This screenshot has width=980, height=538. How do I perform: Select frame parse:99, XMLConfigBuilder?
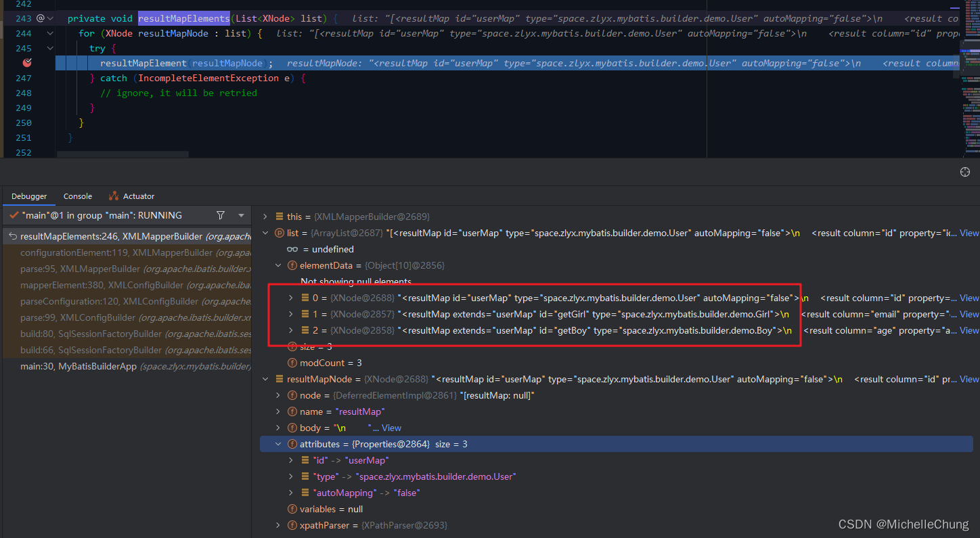coord(126,317)
